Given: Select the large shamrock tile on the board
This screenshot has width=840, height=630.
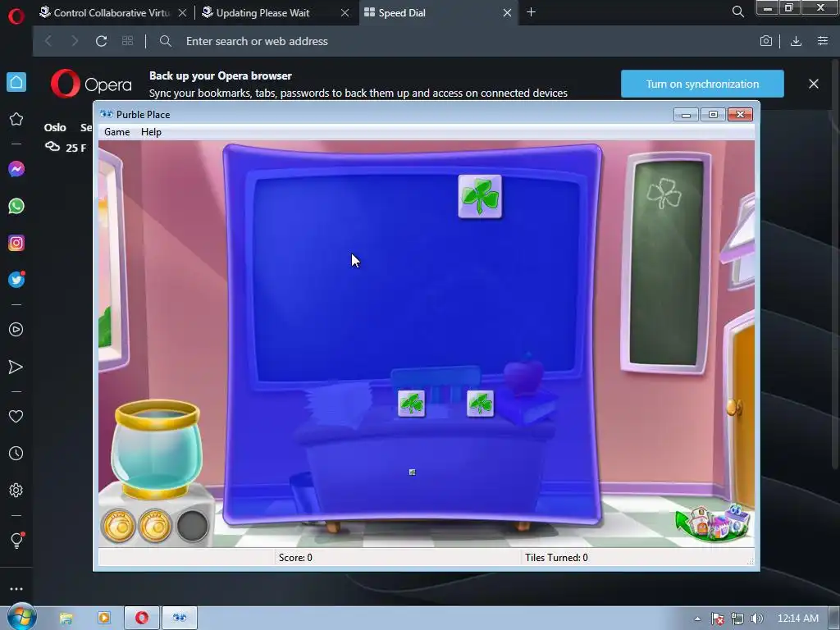Looking at the screenshot, I should 480,197.
